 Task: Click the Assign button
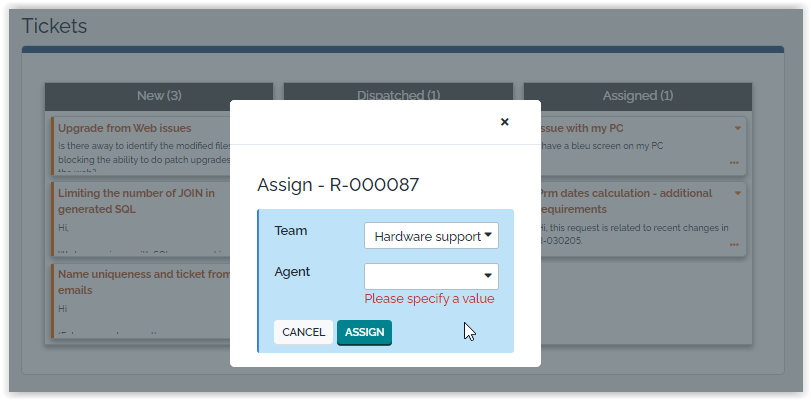(x=364, y=332)
